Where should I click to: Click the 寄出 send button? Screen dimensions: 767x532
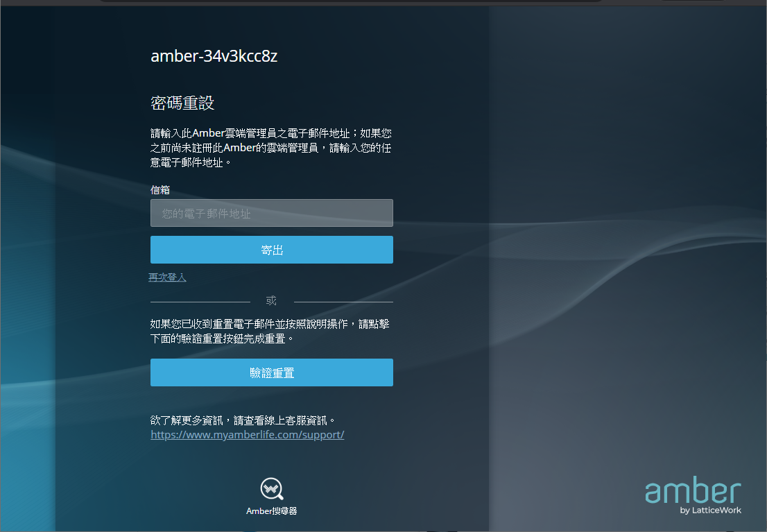(x=271, y=250)
